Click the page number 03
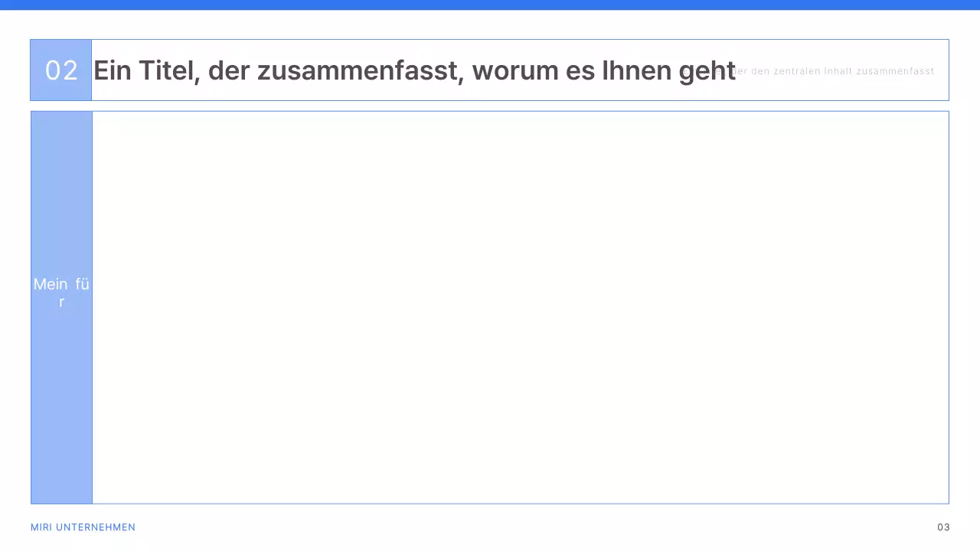 [943, 527]
